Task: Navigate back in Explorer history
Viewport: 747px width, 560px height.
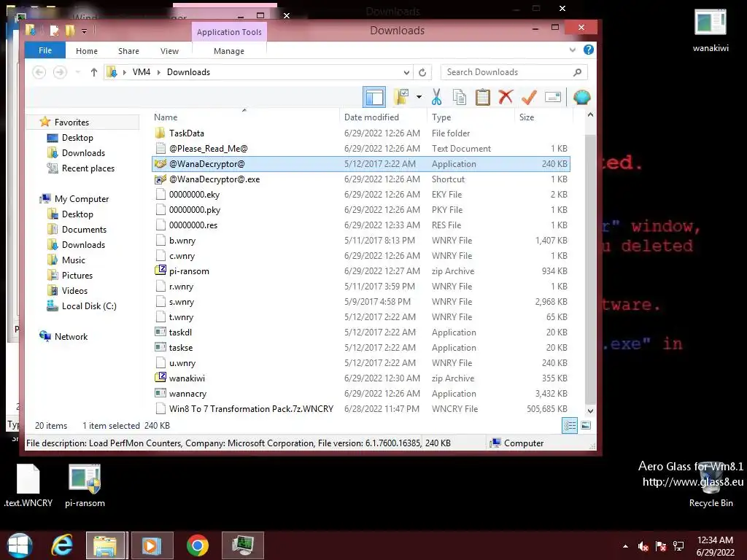Action: (x=39, y=72)
